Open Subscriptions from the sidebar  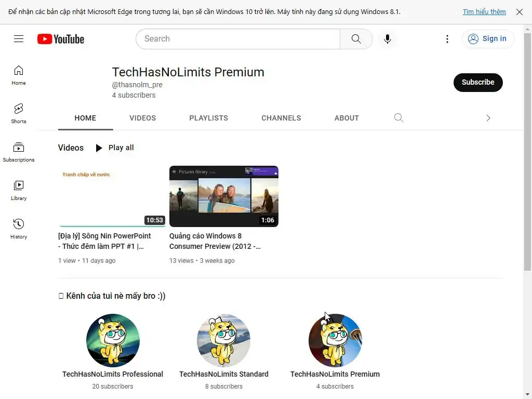point(19,152)
